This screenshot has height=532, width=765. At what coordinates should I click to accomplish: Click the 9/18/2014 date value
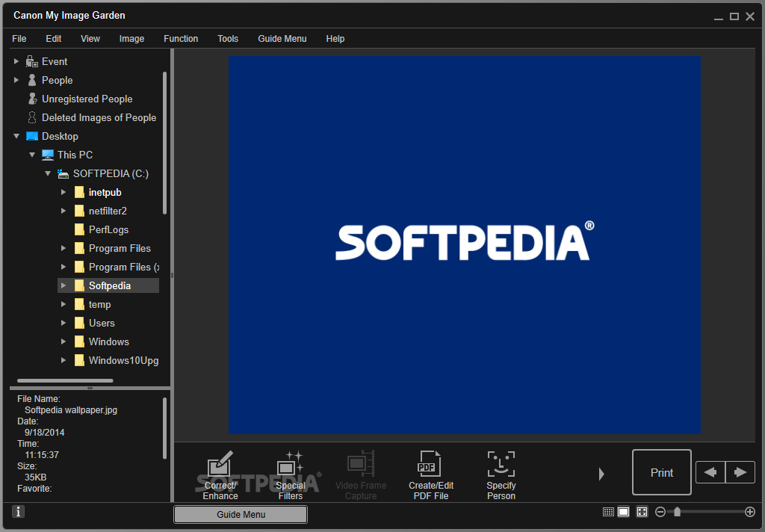click(x=44, y=433)
